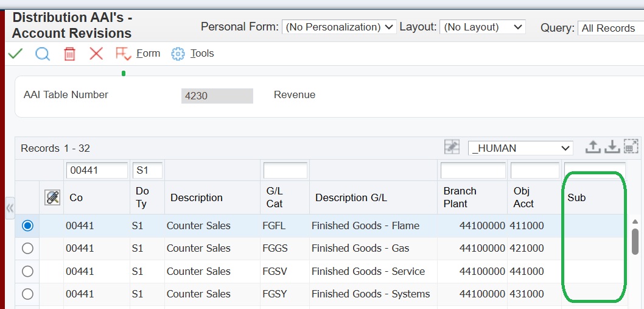Open the Layout dropdown
The image size is (644, 309).
tap(483, 27)
